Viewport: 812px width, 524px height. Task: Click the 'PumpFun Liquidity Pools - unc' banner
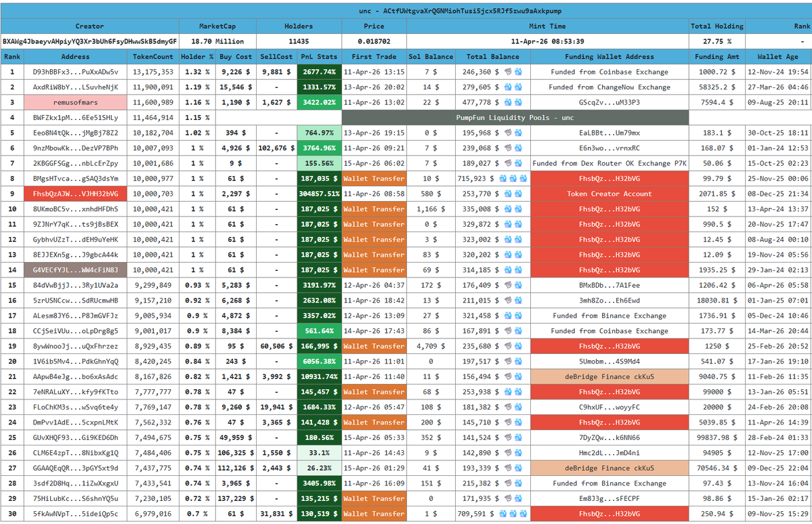point(515,118)
